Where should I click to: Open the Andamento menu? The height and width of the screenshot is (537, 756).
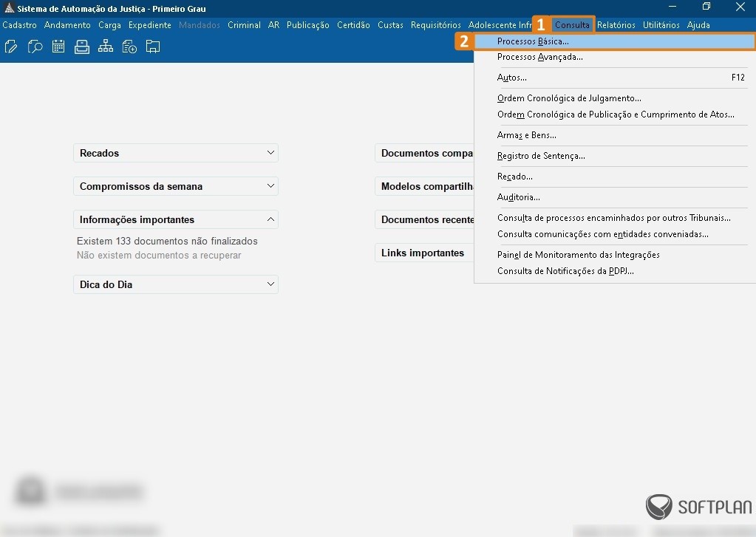tap(67, 25)
